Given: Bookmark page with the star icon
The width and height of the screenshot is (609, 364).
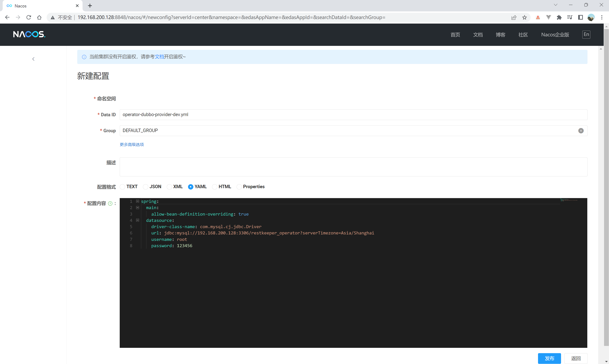Looking at the screenshot, I should 524,18.
